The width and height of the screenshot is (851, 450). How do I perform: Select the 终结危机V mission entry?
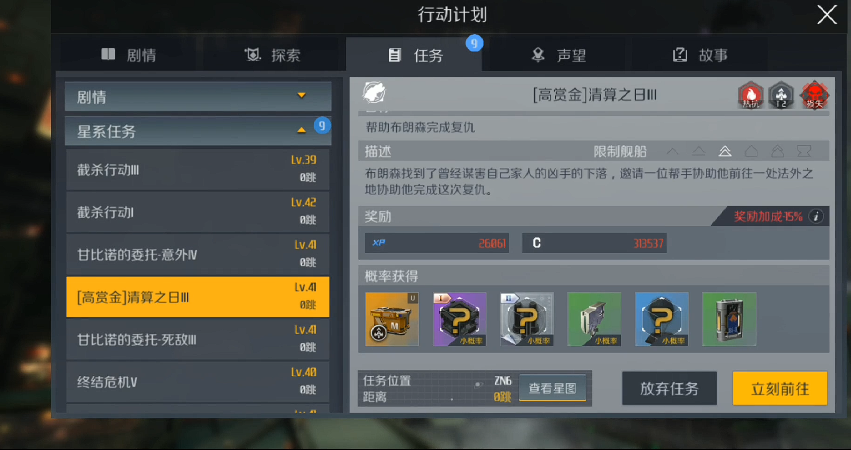[198, 382]
